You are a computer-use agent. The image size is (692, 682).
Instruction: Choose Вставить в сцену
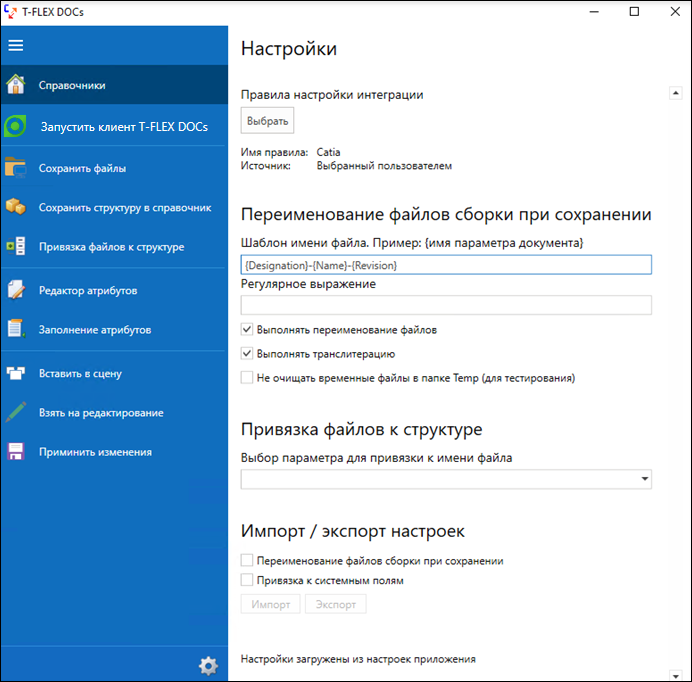(114, 373)
